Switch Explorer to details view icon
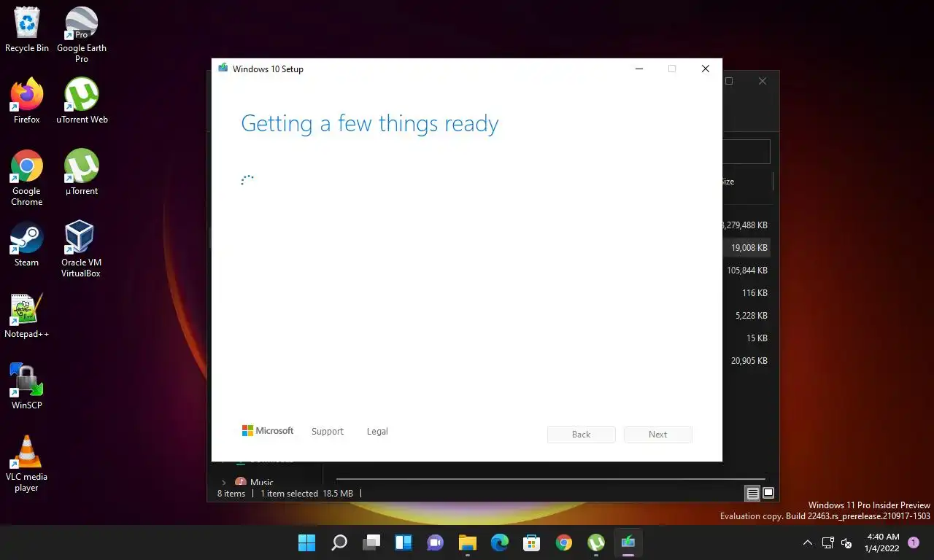 point(752,494)
